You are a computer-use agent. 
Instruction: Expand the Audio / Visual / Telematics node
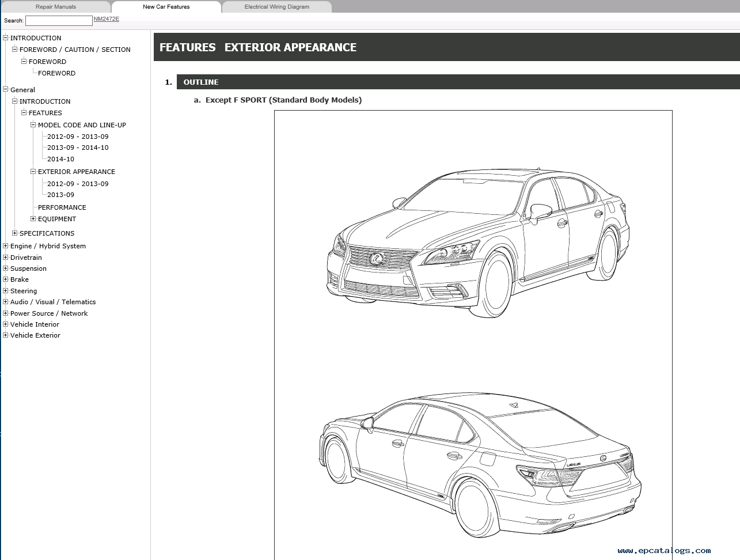[6, 301]
